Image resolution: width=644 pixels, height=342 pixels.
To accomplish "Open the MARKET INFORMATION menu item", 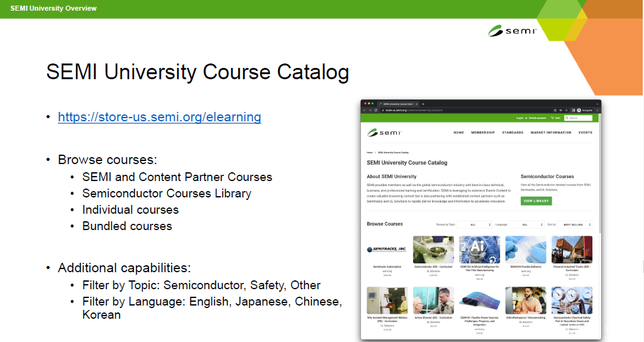I will coord(551,133).
